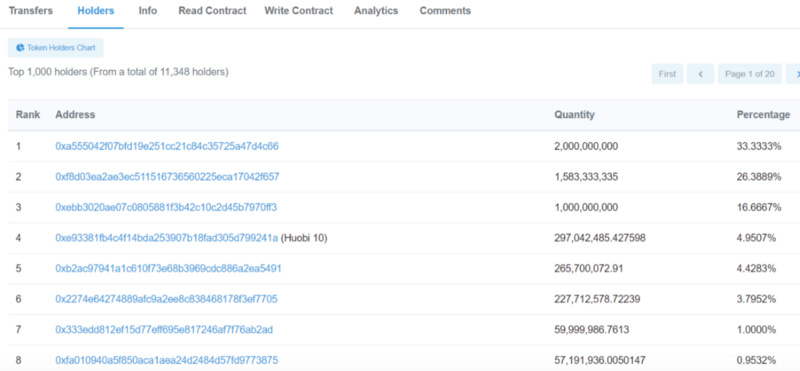
Task: Click the 16.6667% percentage cell
Action: pos(759,208)
